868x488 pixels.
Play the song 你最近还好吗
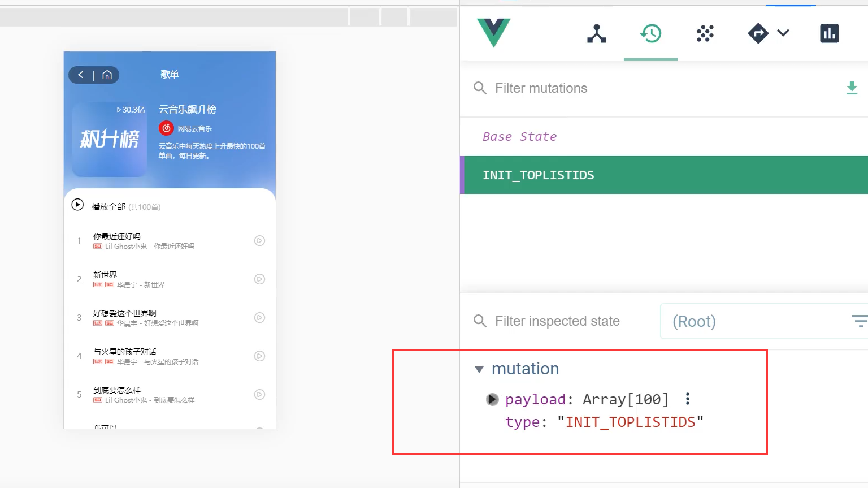[x=259, y=241]
